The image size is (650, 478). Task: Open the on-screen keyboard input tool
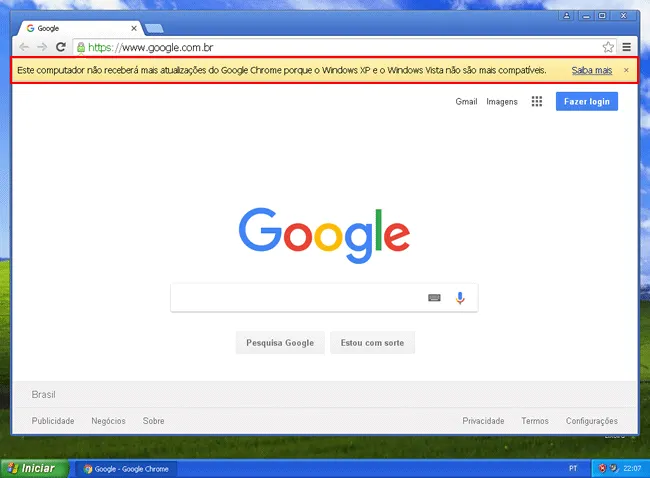click(434, 298)
